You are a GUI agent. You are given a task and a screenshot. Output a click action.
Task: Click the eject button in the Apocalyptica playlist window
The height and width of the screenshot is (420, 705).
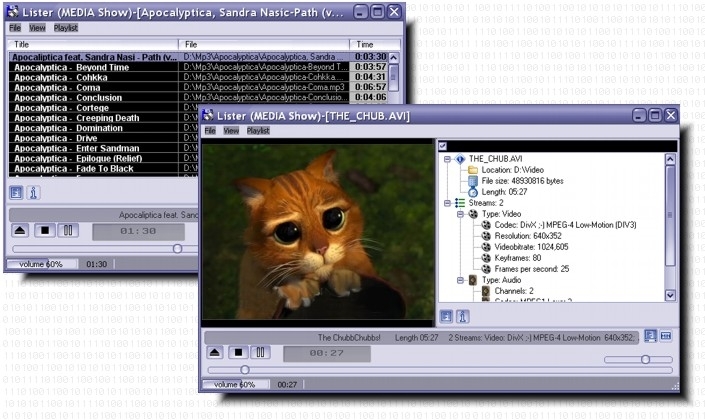pyautogui.click(x=20, y=231)
